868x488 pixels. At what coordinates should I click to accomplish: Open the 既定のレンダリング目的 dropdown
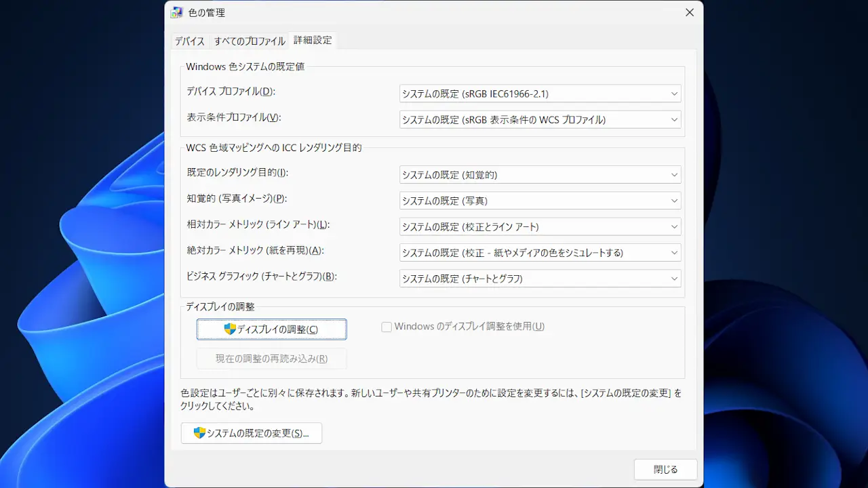(x=540, y=175)
